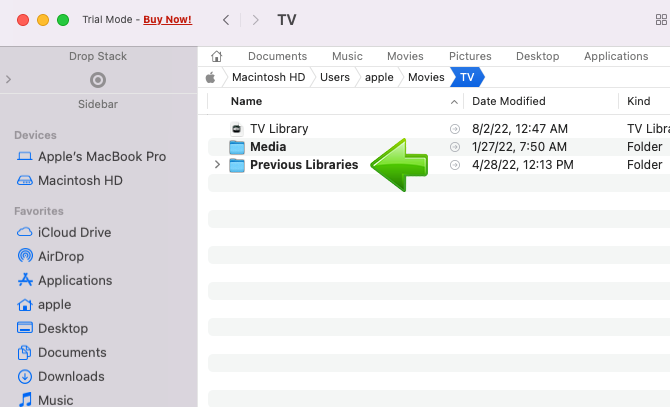This screenshot has width=670, height=407.
Task: Open Desktop in the favorites bar
Action: tap(538, 56)
